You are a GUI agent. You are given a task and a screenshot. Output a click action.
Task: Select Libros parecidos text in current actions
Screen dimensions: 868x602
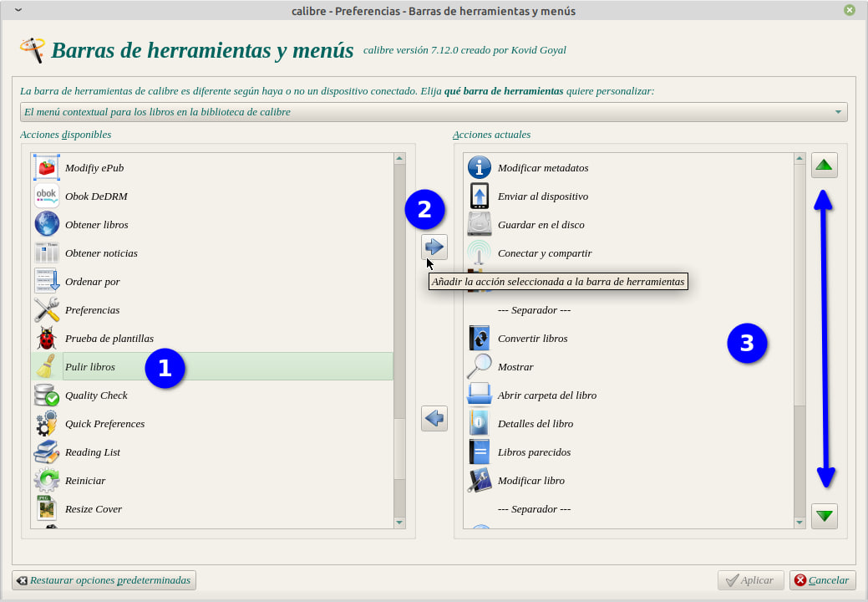coord(534,452)
